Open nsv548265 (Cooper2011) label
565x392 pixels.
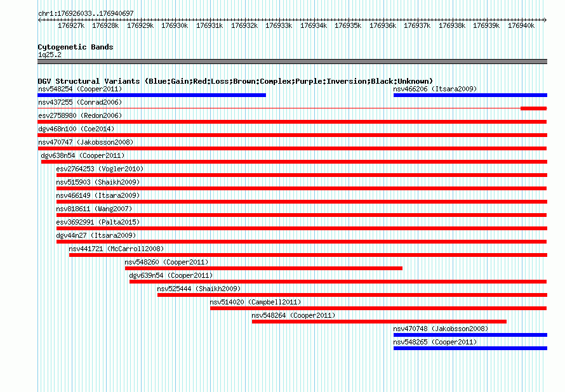[435, 342]
